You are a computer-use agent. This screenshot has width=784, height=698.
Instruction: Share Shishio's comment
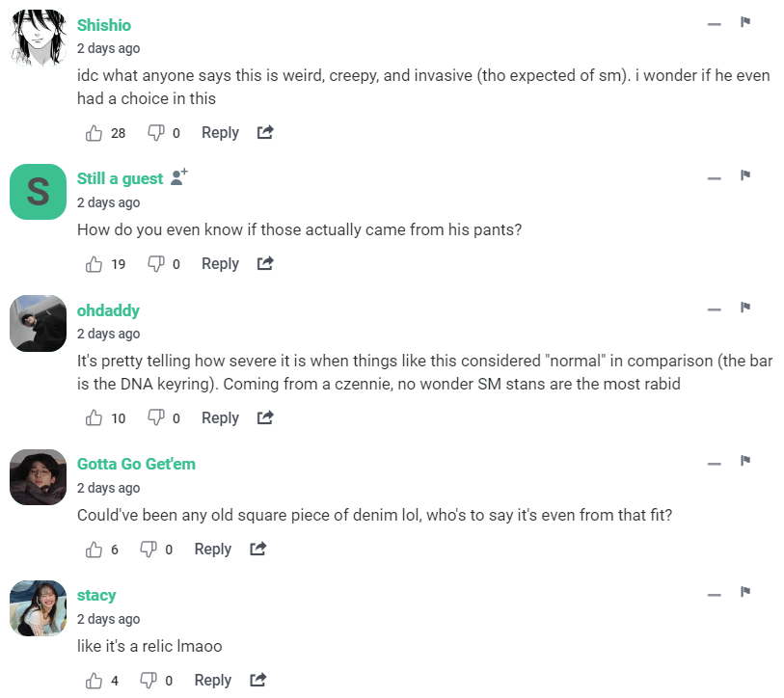coord(265,133)
